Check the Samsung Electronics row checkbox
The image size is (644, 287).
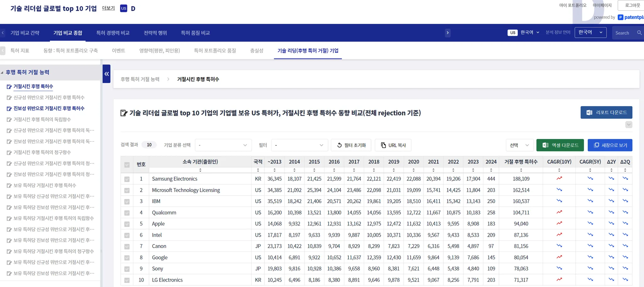[x=127, y=179]
